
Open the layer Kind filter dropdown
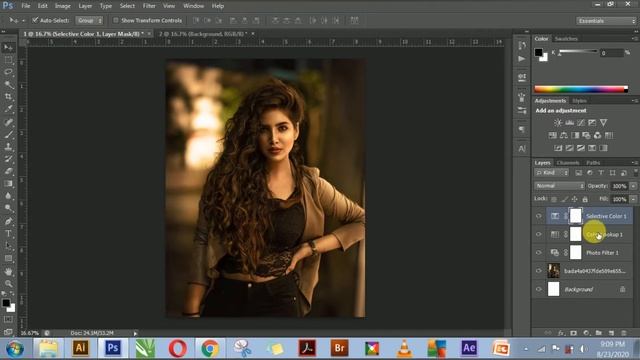tap(551, 173)
